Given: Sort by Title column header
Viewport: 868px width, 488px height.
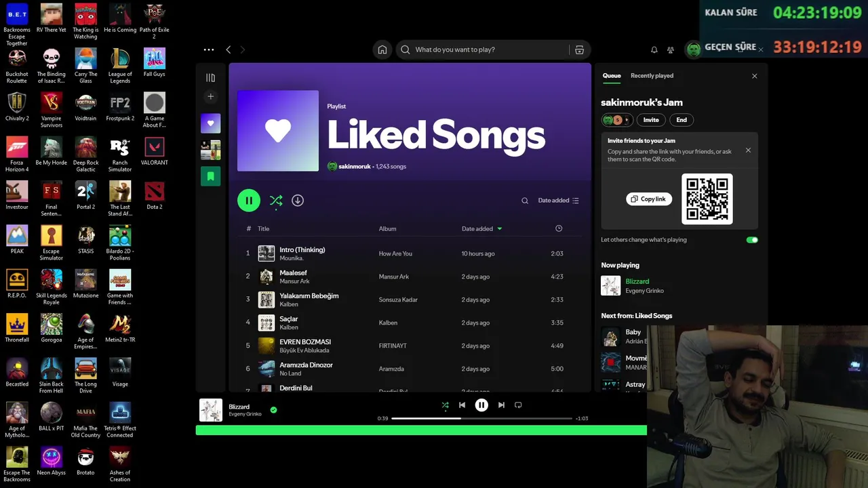Looking at the screenshot, I should pos(263,228).
